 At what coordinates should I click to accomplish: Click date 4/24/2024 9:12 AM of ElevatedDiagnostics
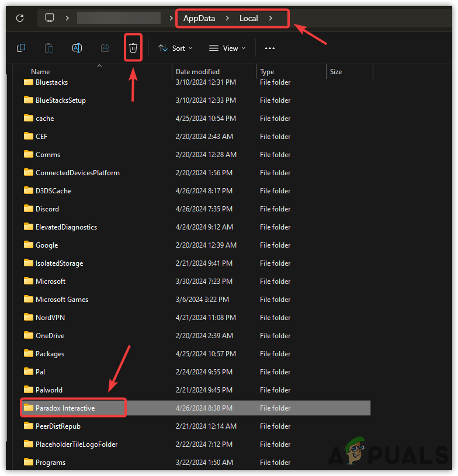(x=204, y=227)
